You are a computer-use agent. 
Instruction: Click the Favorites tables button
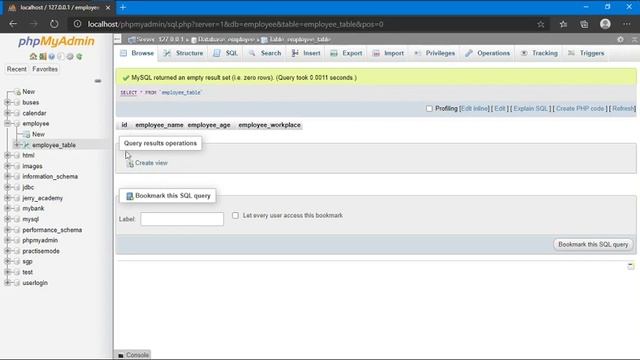(45, 69)
